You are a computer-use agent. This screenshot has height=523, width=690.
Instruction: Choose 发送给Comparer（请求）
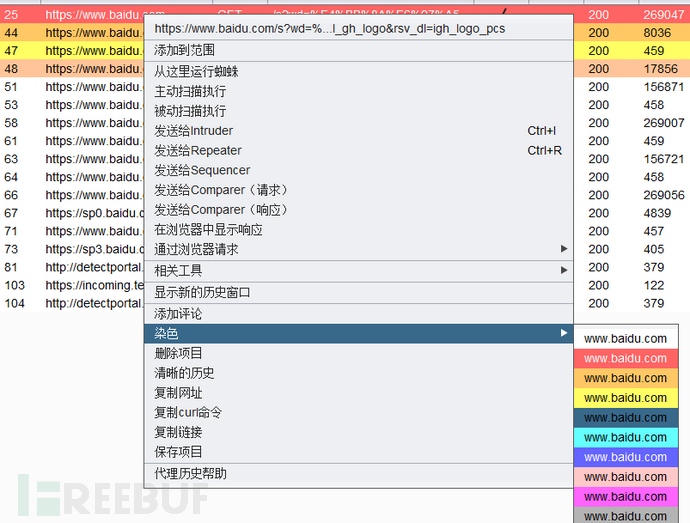click(x=359, y=190)
